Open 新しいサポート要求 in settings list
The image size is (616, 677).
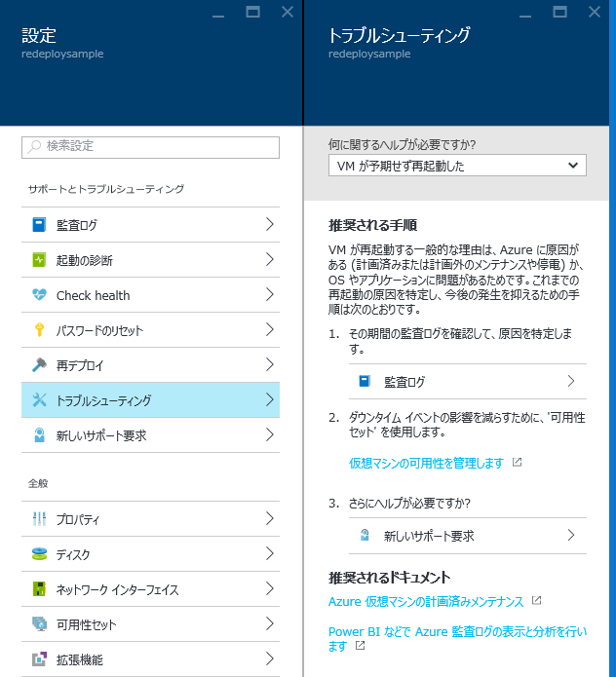click(150, 434)
